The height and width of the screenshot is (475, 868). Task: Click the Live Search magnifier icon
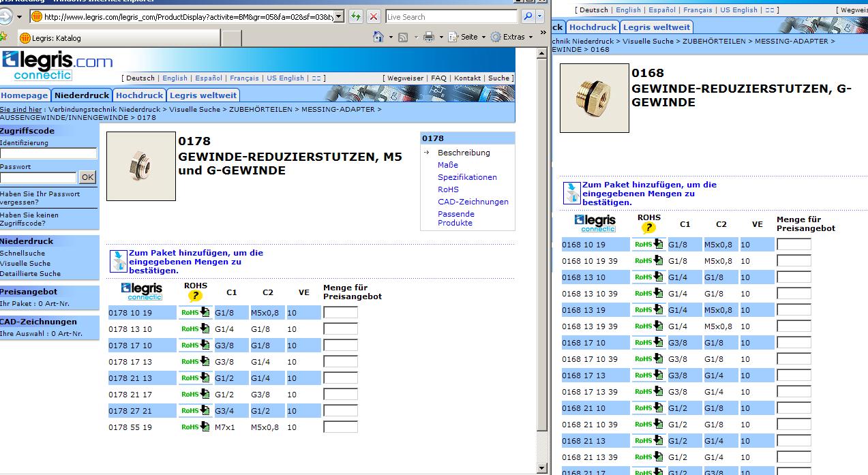[x=528, y=16]
